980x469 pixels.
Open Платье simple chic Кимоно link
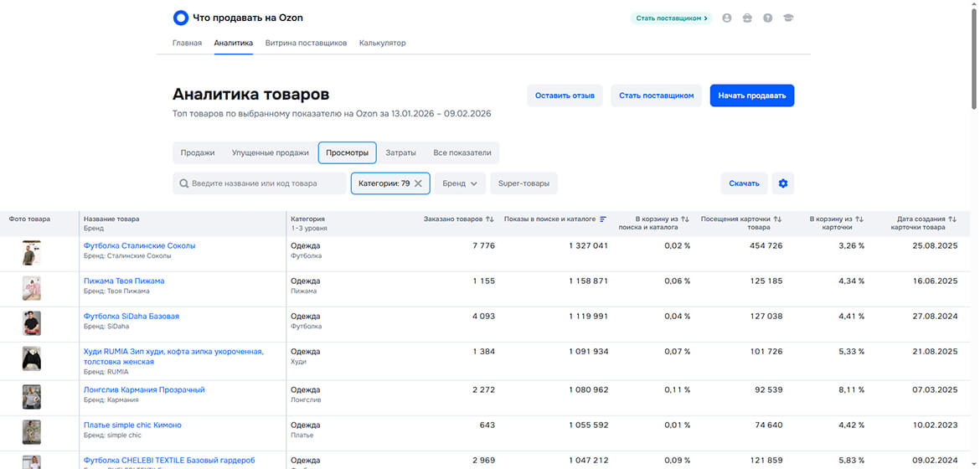pos(132,425)
